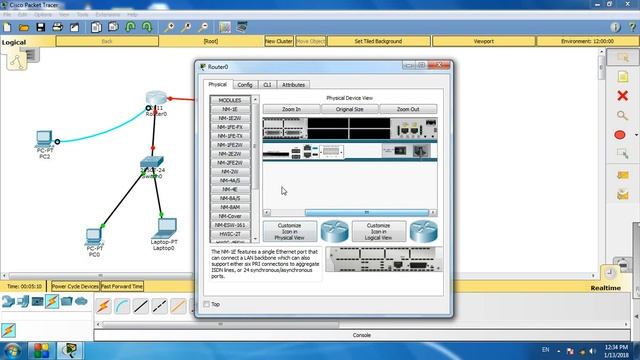
Task: Choose the Connections lightning category icon
Action: [x=52, y=302]
